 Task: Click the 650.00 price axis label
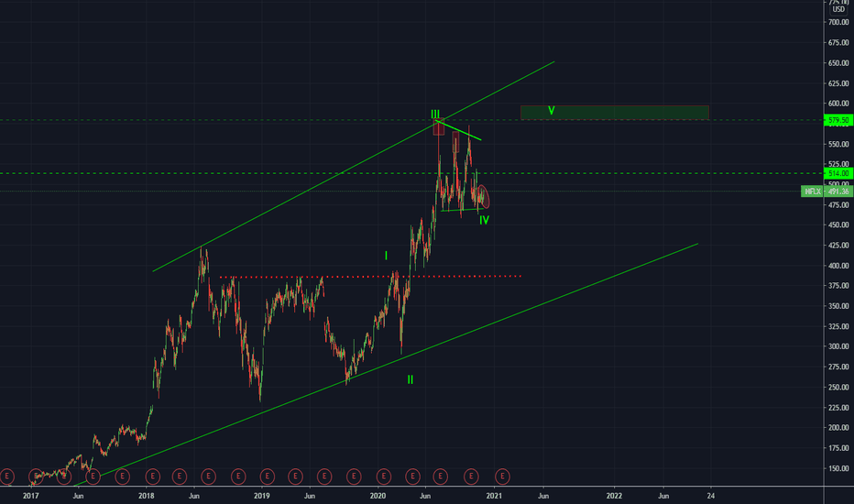(838, 63)
